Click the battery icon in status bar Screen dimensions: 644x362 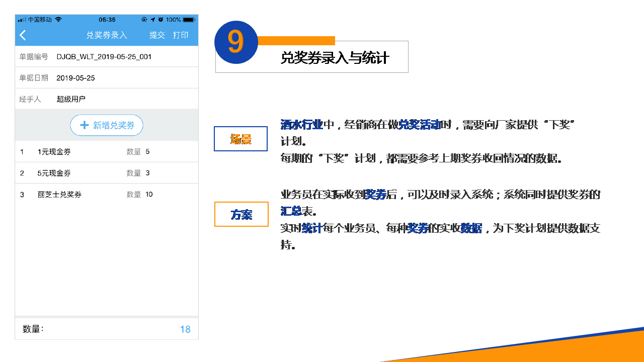click(x=189, y=20)
